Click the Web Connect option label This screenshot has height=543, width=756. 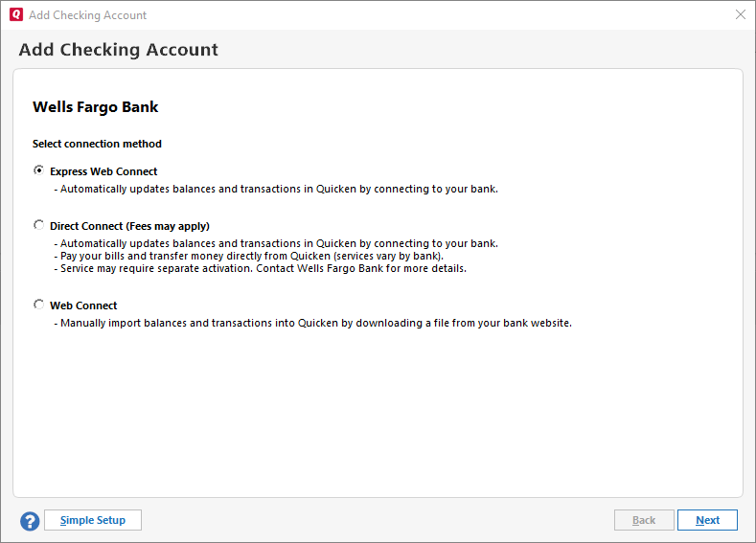[83, 305]
